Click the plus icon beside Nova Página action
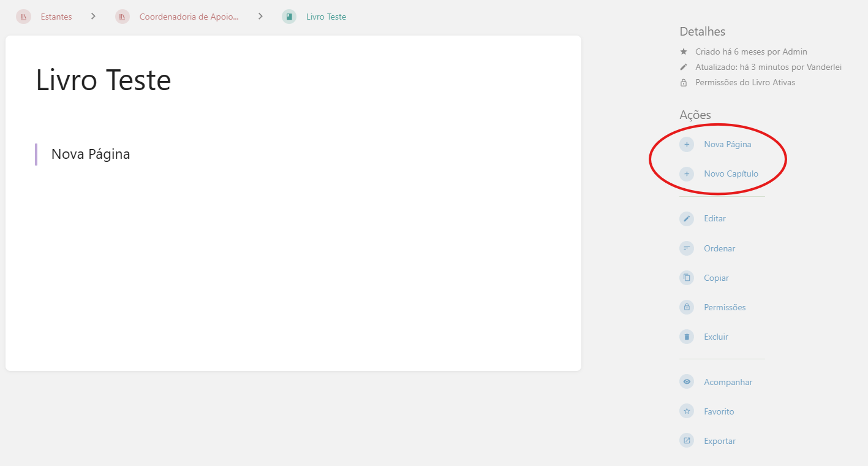The height and width of the screenshot is (466, 868). coord(687,145)
